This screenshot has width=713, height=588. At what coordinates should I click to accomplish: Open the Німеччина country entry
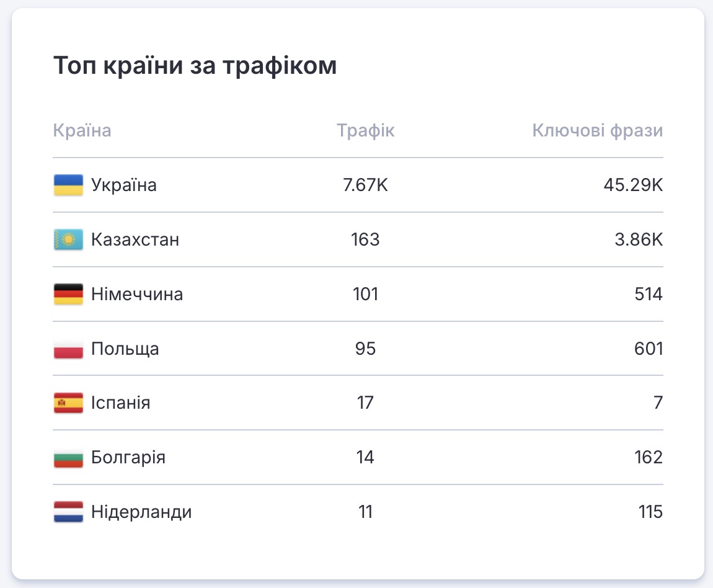pos(137,294)
